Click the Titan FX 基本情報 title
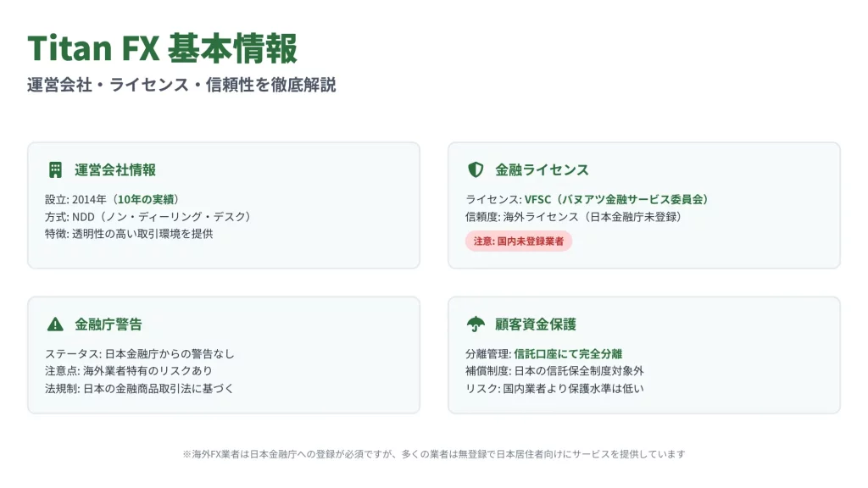This screenshot has width=868, height=488. tap(163, 48)
